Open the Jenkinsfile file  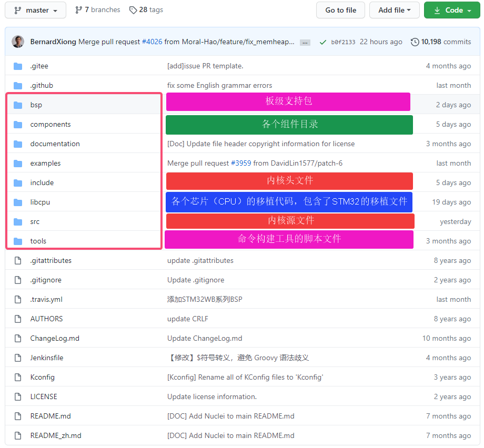pos(47,358)
